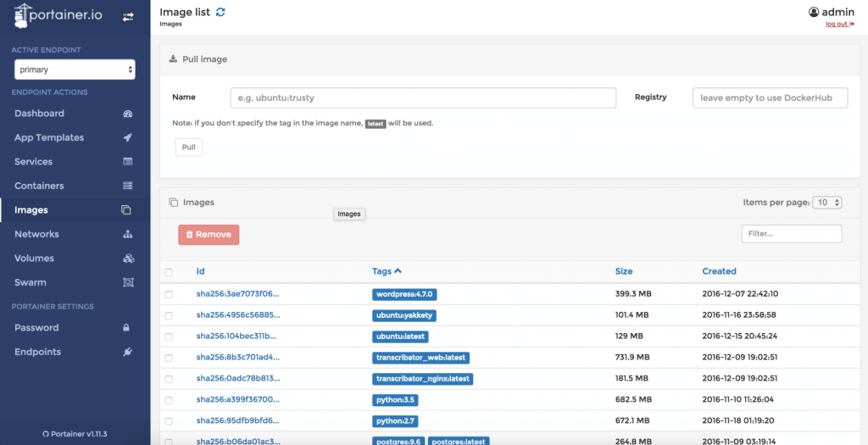The image size is (868, 445).
Task: Click the Password lock icon
Action: [x=127, y=328]
